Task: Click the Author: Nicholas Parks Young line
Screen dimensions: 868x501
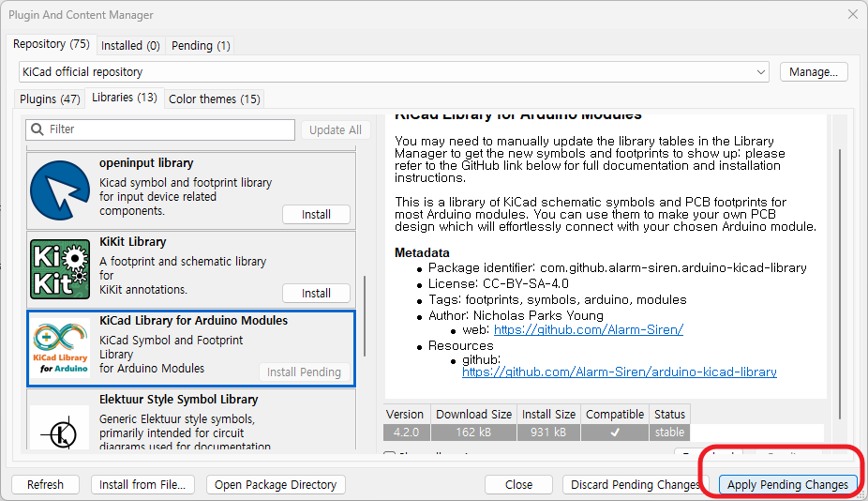Action: [516, 315]
